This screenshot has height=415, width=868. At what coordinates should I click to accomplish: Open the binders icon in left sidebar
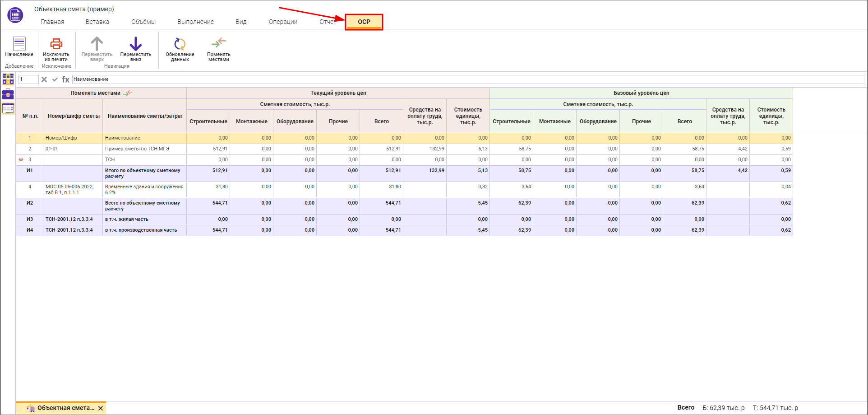pyautogui.click(x=8, y=79)
